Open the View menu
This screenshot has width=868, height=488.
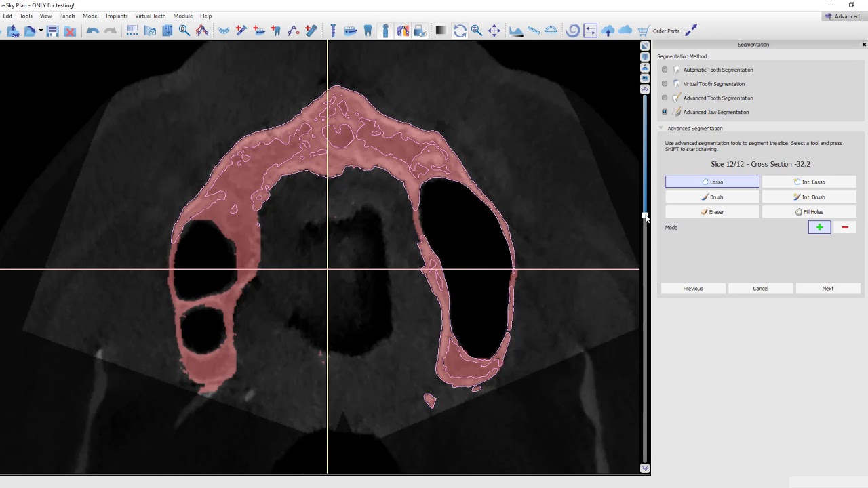(45, 16)
